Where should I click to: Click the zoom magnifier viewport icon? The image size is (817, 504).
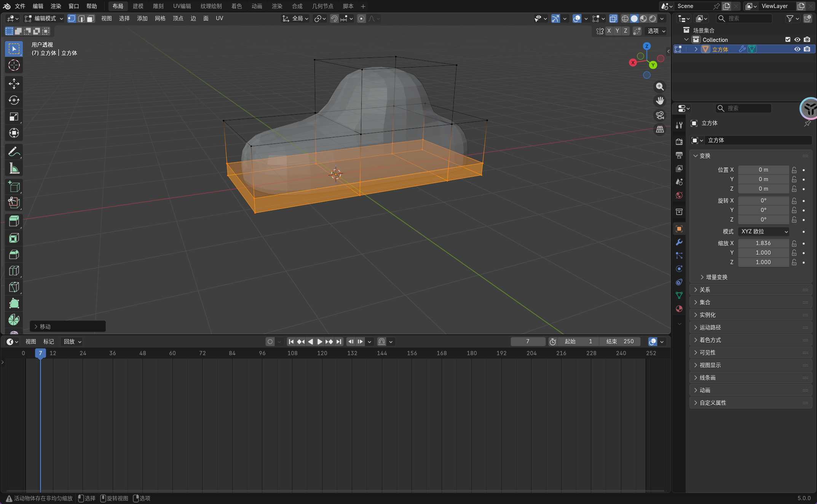coord(660,87)
